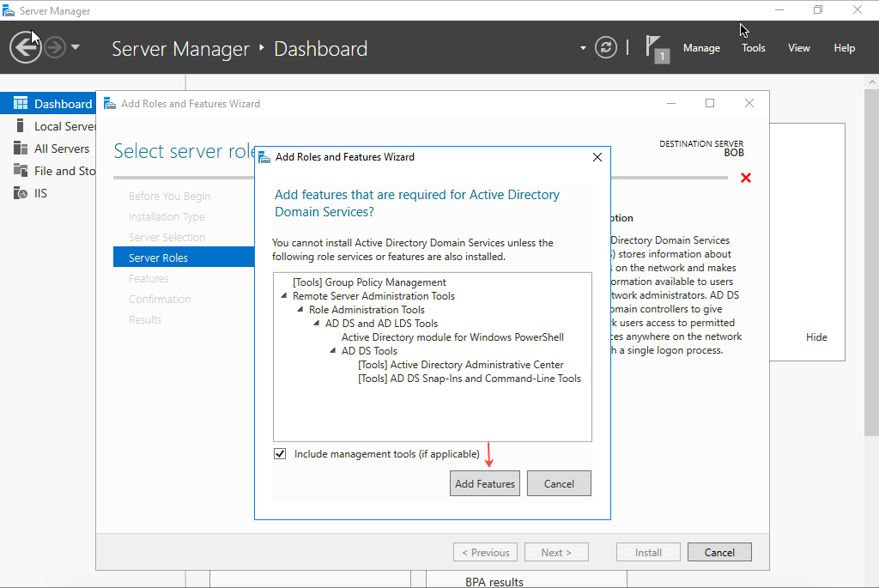Go to Features wizard step

pos(149,279)
